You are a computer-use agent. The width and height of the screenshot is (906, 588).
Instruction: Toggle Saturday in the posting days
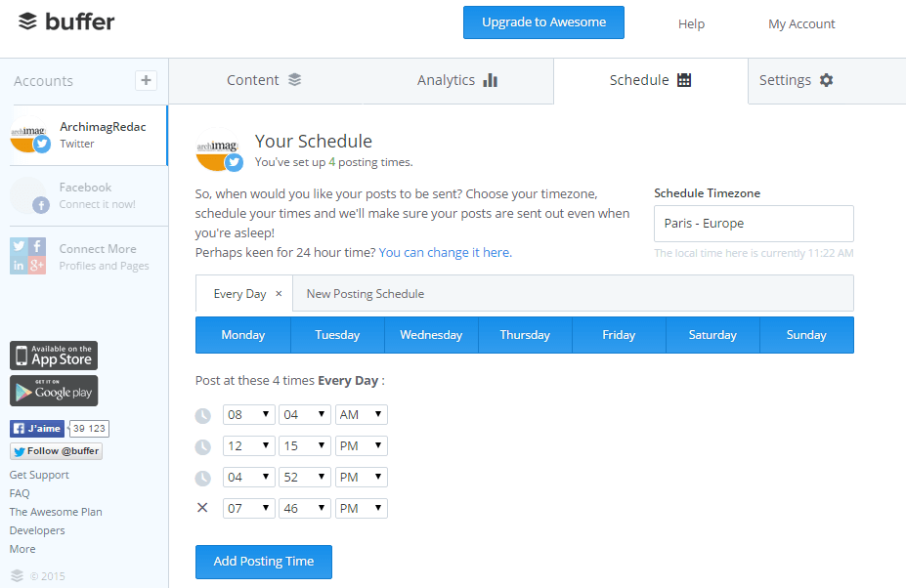point(712,335)
